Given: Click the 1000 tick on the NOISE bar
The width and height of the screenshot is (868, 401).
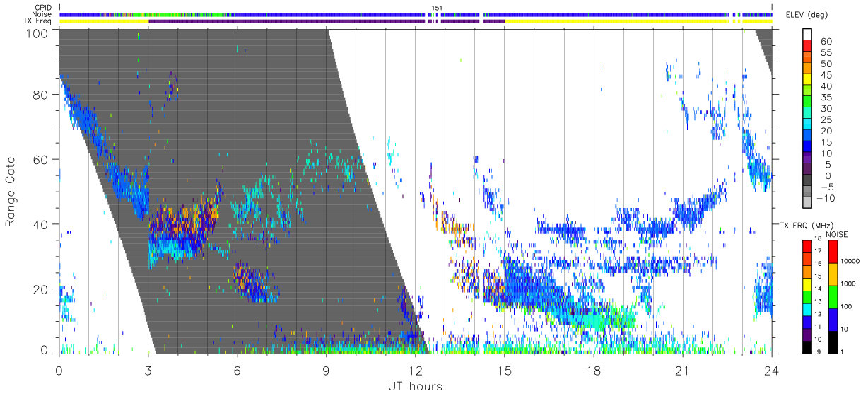Looking at the screenshot, I should 848,284.
